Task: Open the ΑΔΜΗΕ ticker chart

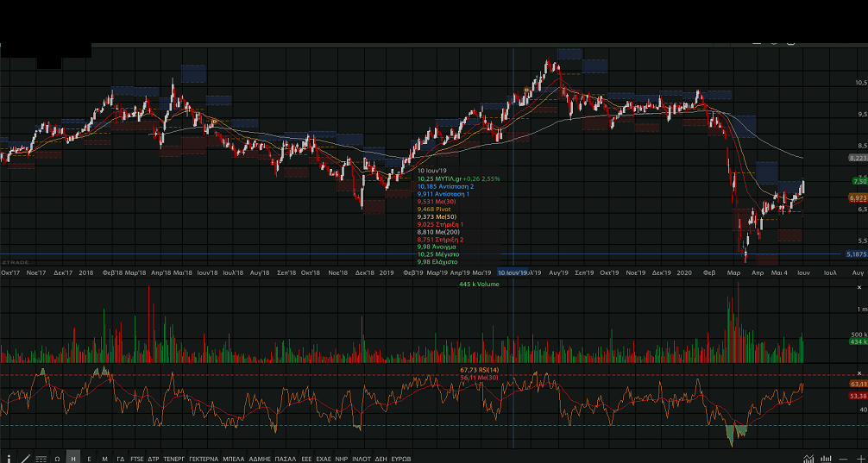Action: 261,458
